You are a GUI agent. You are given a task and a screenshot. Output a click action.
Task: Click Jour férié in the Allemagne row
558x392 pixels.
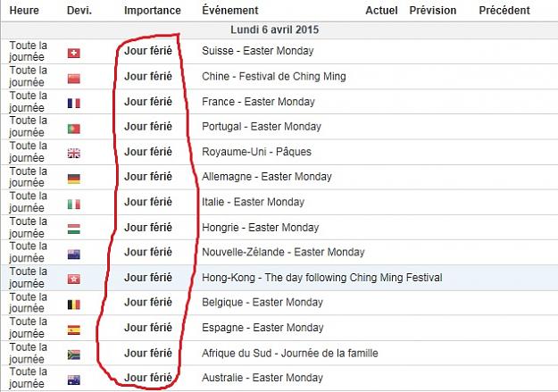click(148, 177)
